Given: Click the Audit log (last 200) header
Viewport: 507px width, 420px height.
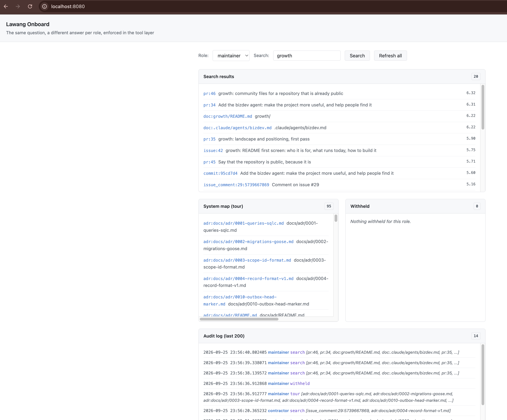Looking at the screenshot, I should coord(342,336).
